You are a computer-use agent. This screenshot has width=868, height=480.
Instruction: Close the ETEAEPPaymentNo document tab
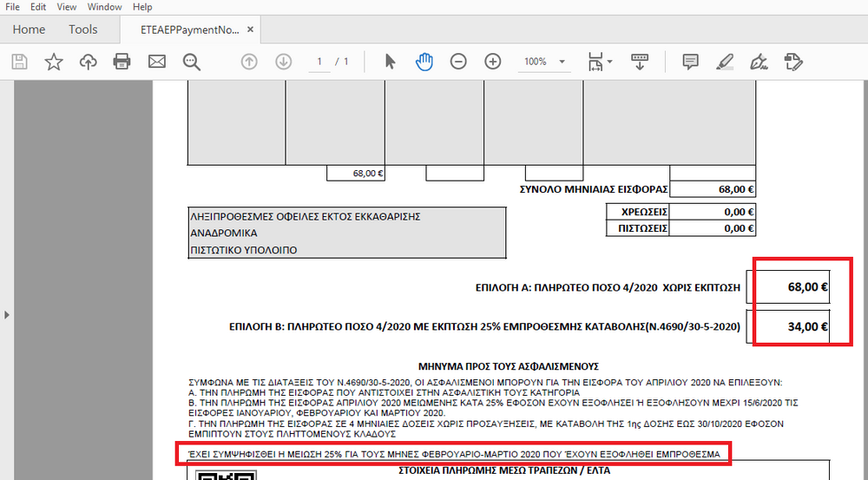click(251, 30)
